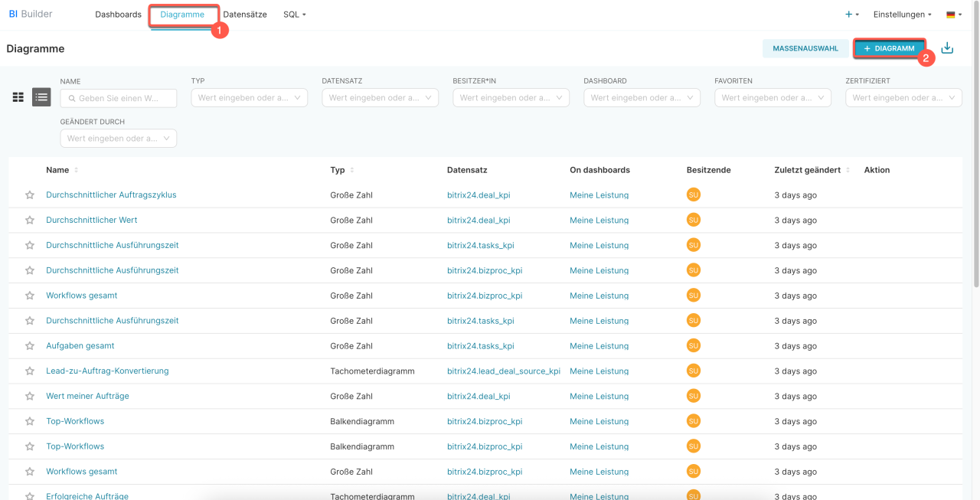Switch to card grid view
This screenshot has width=980, height=500.
[x=18, y=97]
